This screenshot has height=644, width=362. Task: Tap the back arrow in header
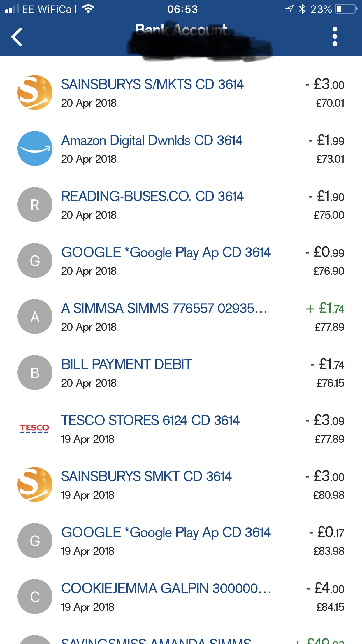tap(17, 37)
